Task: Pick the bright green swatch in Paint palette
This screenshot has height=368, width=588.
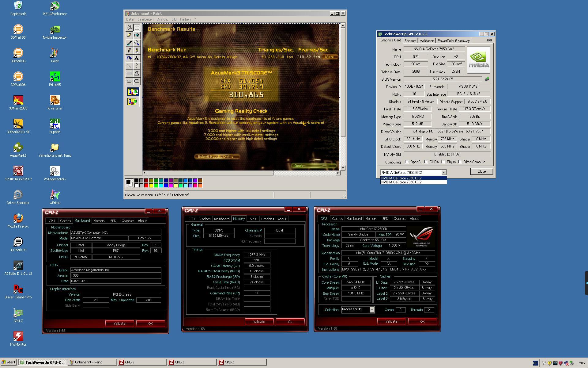Action: pos(156,185)
